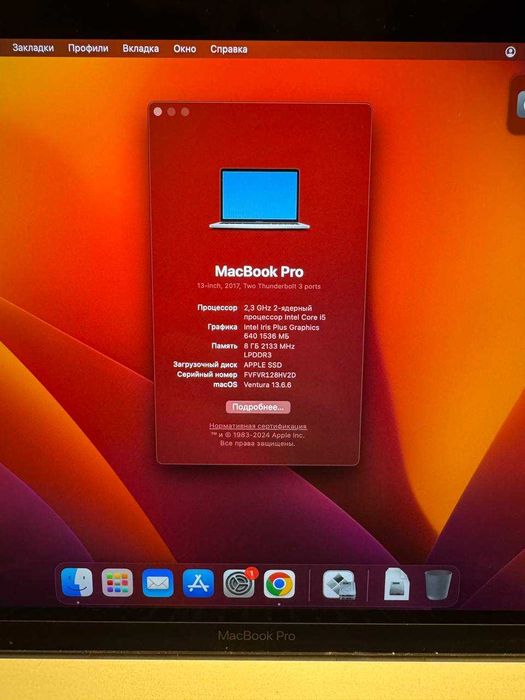
Task: Open the Trash in the Dock
Action: (x=438, y=584)
